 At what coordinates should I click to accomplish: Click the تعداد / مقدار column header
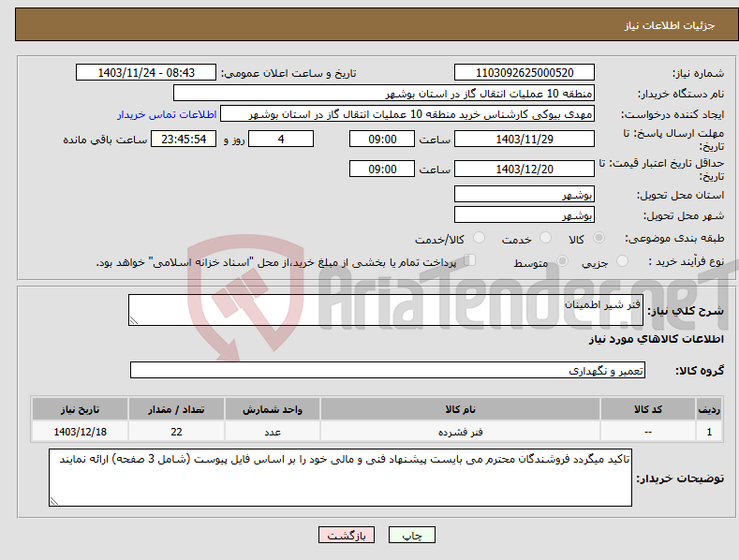coord(176,409)
